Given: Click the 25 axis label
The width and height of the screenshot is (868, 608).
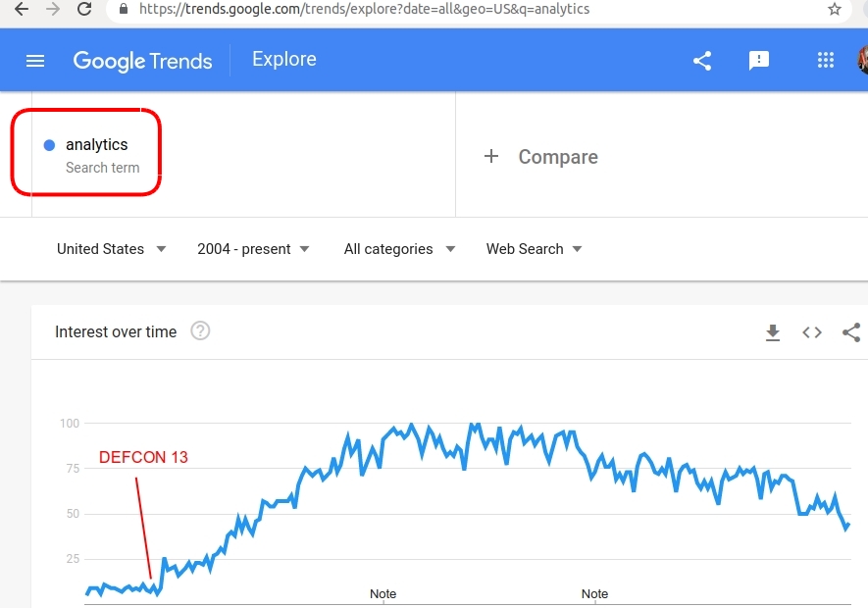Looking at the screenshot, I should coord(73,559).
